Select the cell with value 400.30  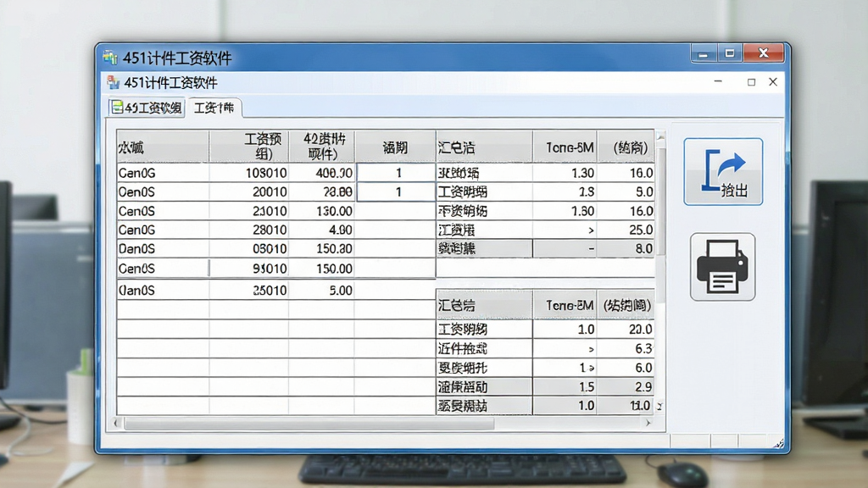(x=322, y=173)
